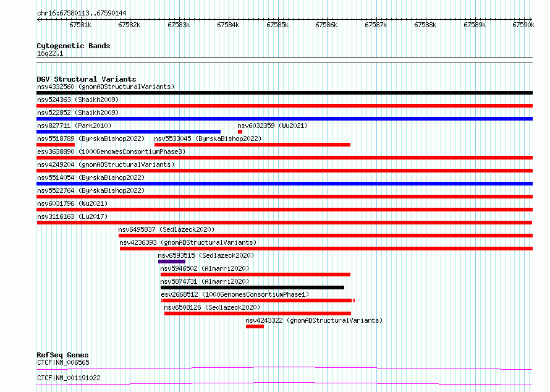
Task: Click the Cytogenetic Bands track title
Action: (x=74, y=46)
